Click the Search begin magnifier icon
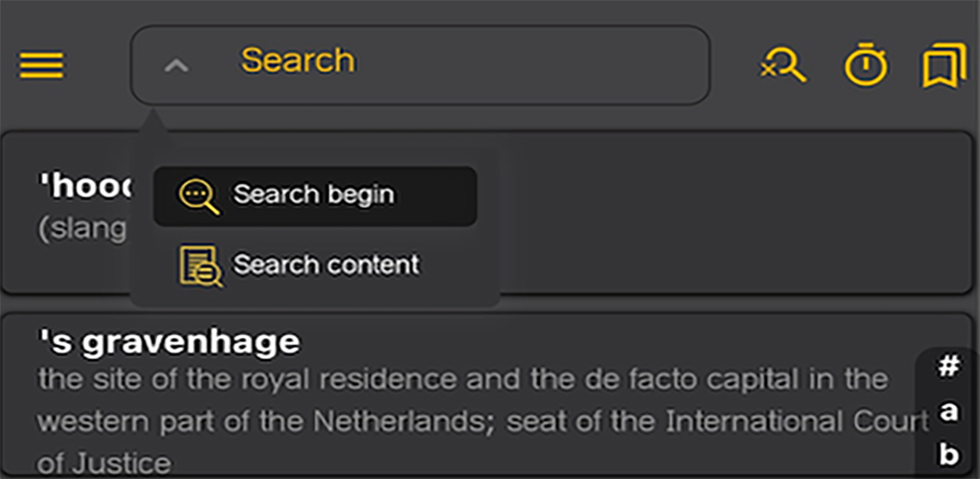This screenshot has height=479, width=980. [x=199, y=196]
